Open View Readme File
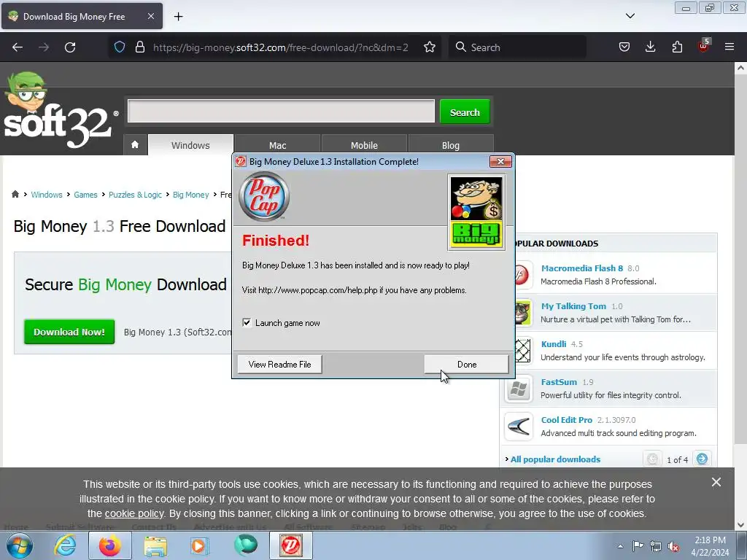Viewport: 747px width, 560px height. tap(279, 365)
